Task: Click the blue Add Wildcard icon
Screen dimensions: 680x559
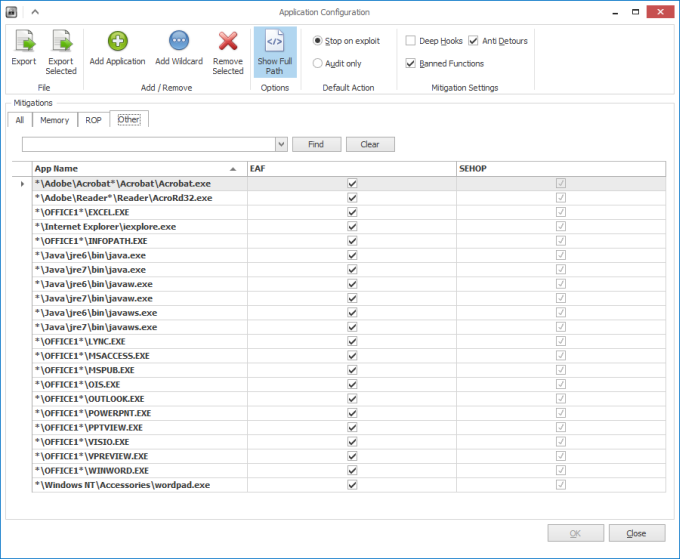Action: pyautogui.click(x=179, y=42)
